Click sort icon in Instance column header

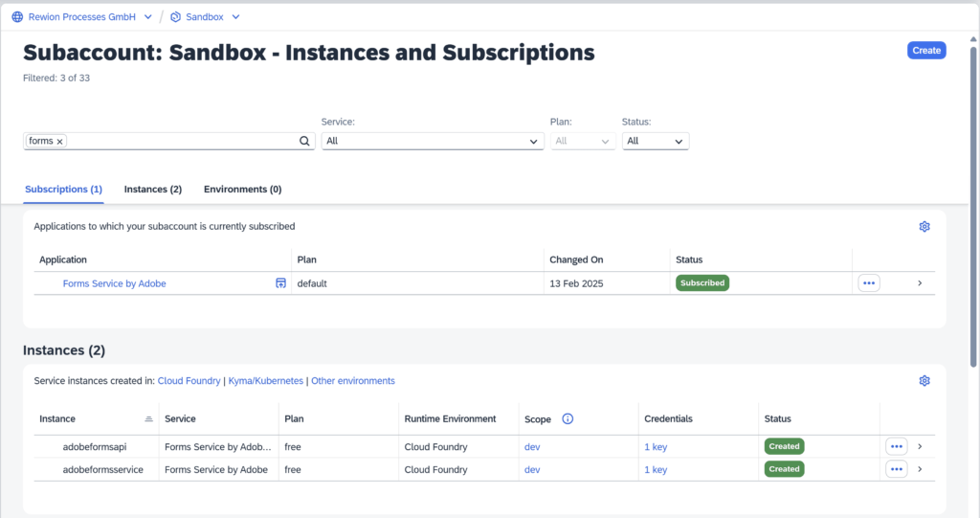click(148, 419)
